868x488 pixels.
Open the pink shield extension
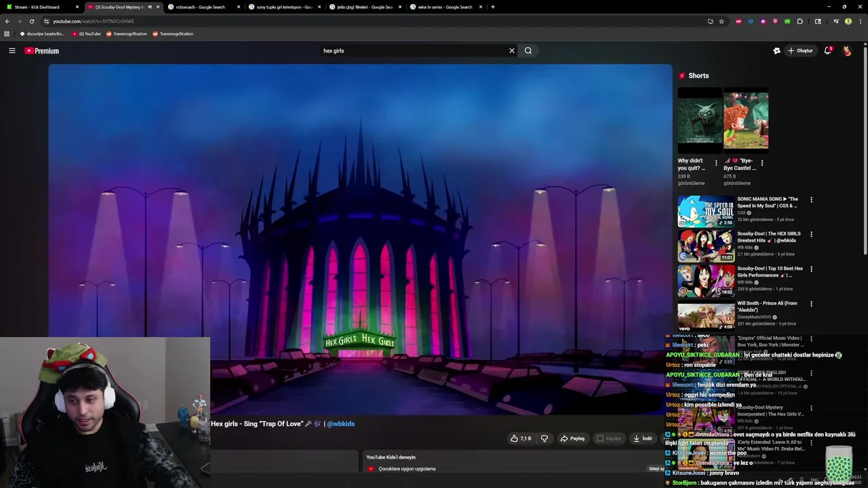click(x=775, y=21)
